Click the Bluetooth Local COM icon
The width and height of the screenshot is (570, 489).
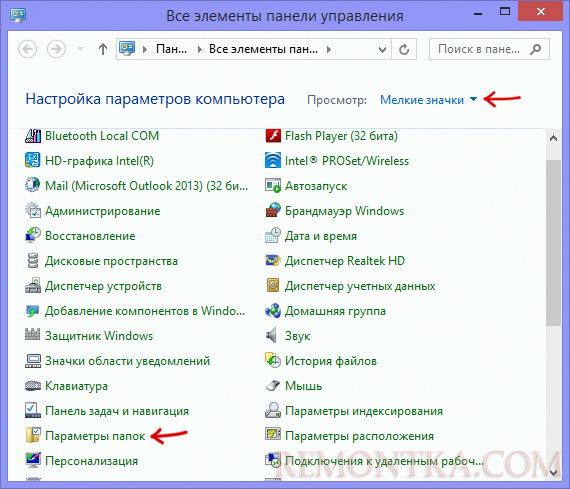point(33,136)
